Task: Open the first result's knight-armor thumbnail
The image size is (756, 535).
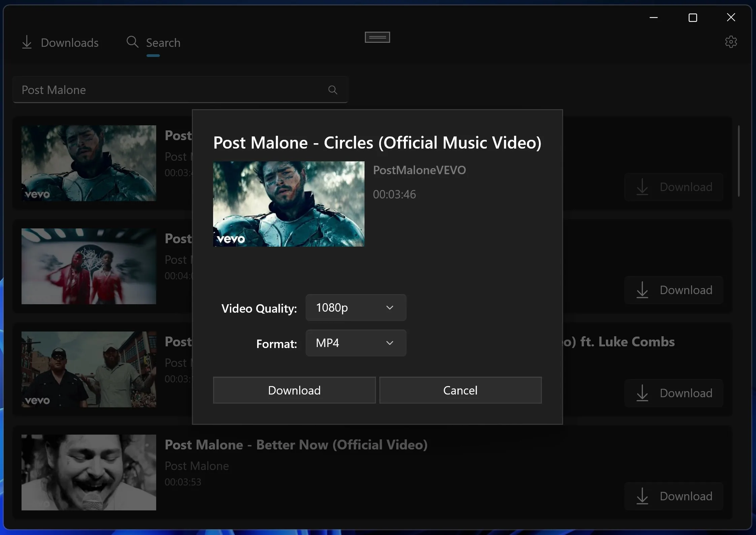Action: pyautogui.click(x=89, y=163)
